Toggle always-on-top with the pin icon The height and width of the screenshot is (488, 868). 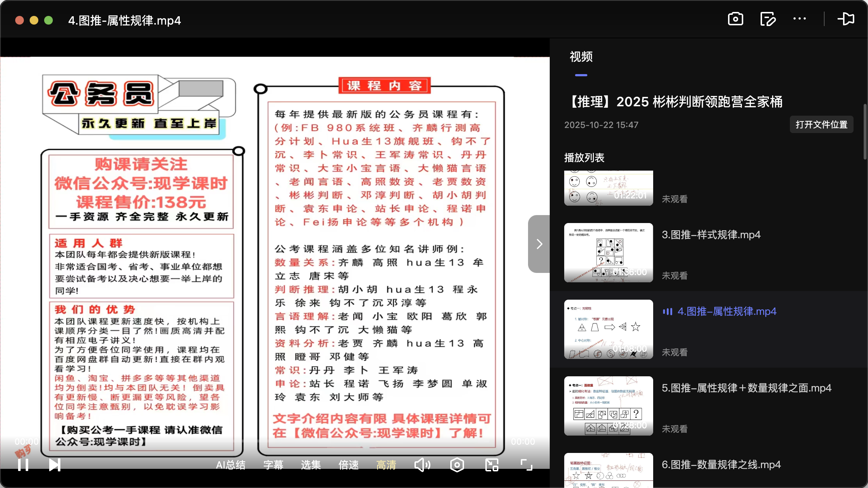tap(846, 19)
